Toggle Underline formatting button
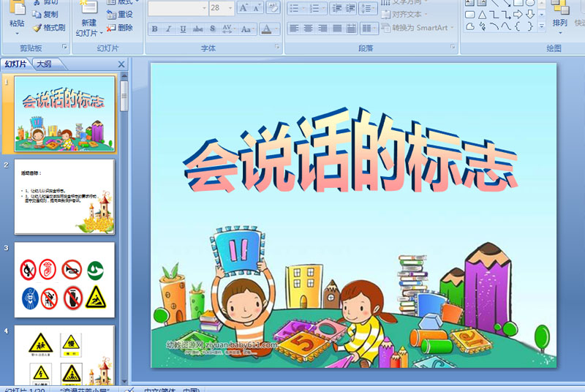The image size is (585, 392). pos(183,29)
